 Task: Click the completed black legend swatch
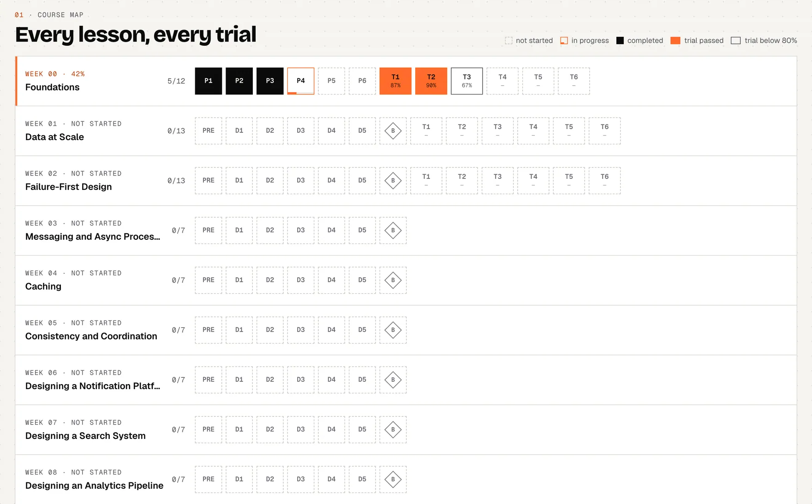(x=620, y=41)
